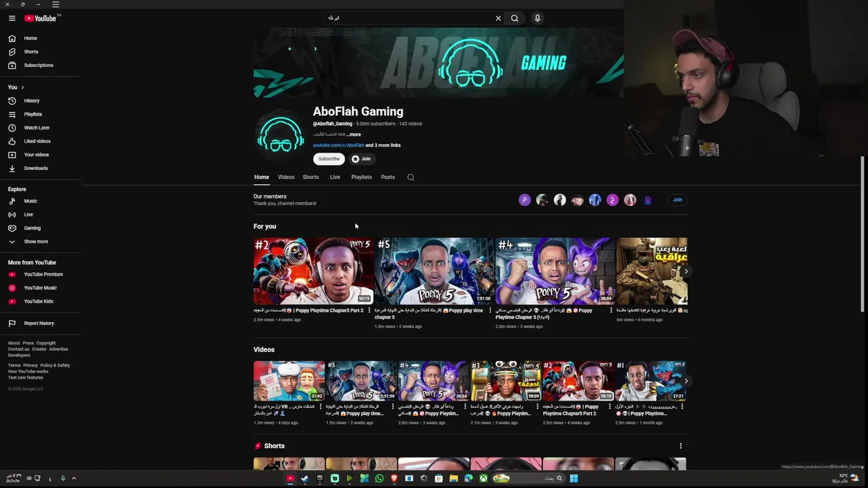Open WhatsApp from the taskbar

pos(379,479)
